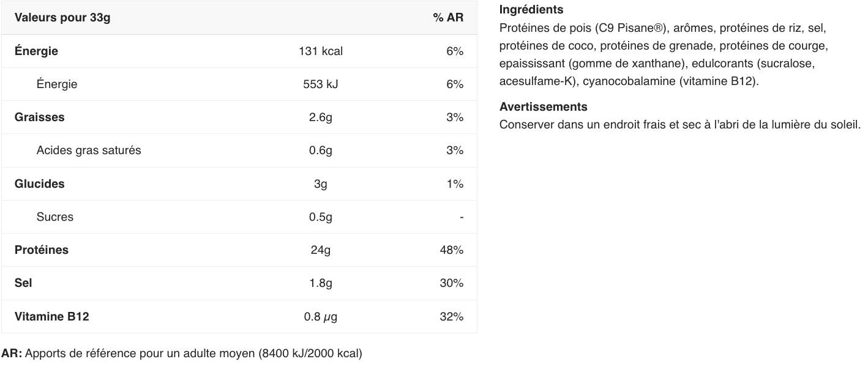
Task: Click the "Acides gras saturés" row label
Action: [89, 150]
